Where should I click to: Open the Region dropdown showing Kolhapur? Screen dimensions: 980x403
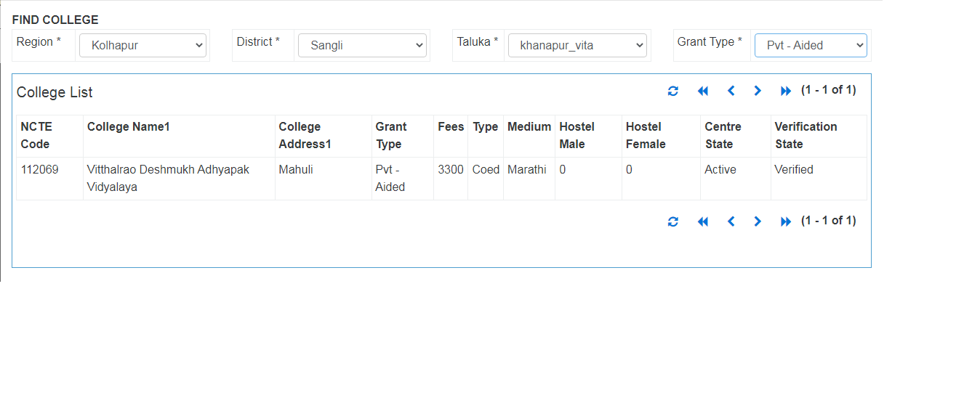pyautogui.click(x=142, y=45)
